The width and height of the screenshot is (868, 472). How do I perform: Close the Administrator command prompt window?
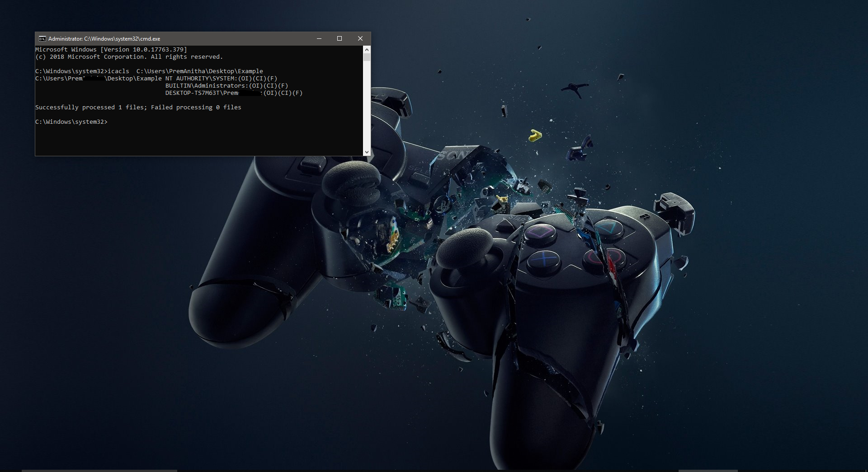tap(360, 38)
